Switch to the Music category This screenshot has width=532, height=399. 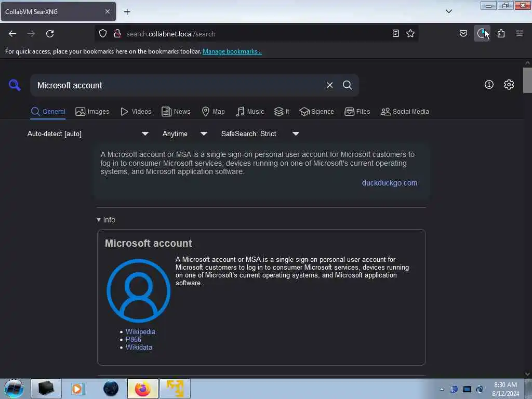(250, 112)
